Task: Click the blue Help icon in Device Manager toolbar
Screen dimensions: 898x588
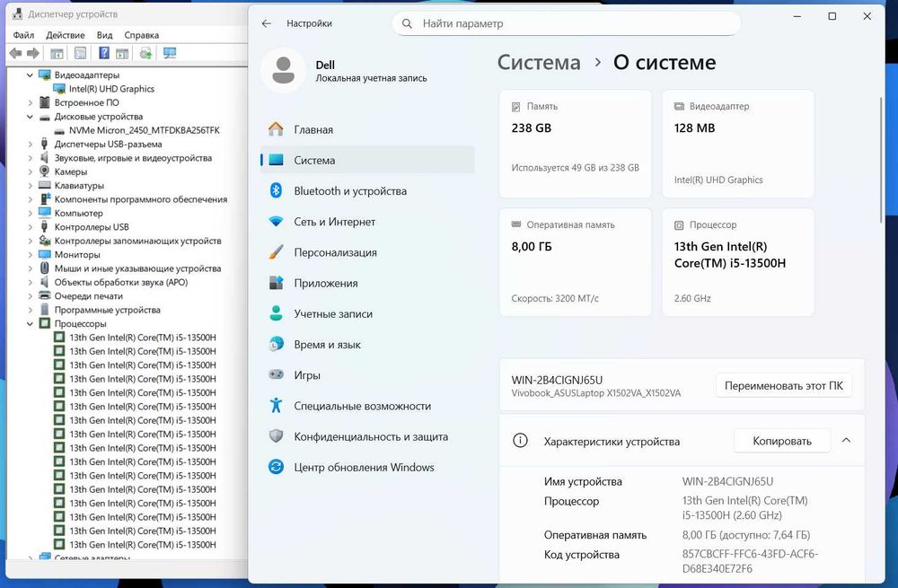Action: [x=103, y=53]
